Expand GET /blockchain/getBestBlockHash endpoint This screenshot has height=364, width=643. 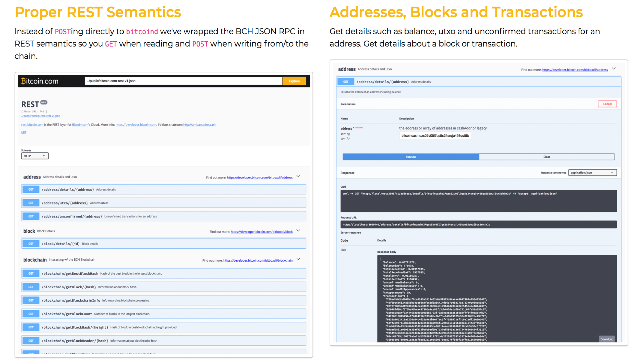[x=164, y=273]
